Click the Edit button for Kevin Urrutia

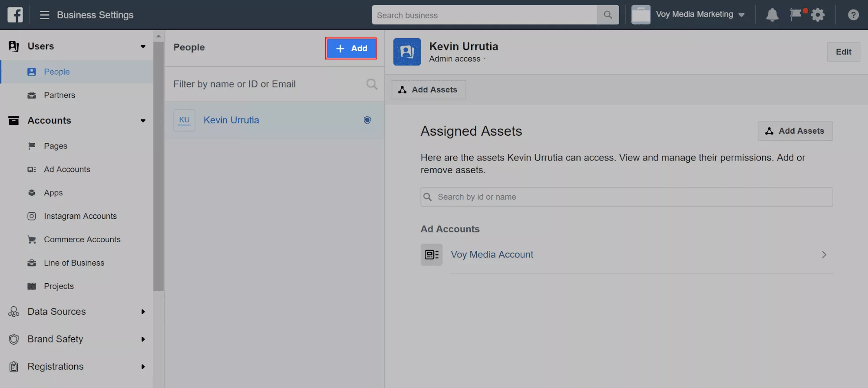coord(843,52)
